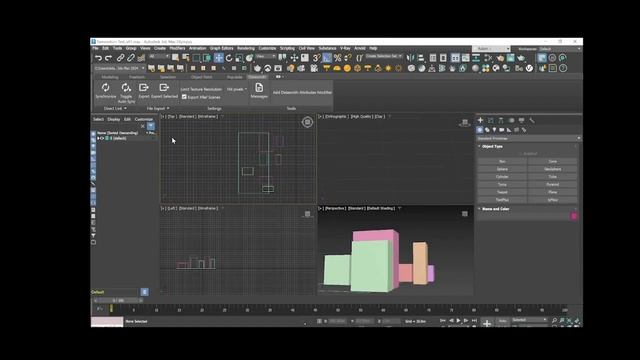
Task: Expand the 0 (default) layer tree arrow
Action: click(98, 138)
